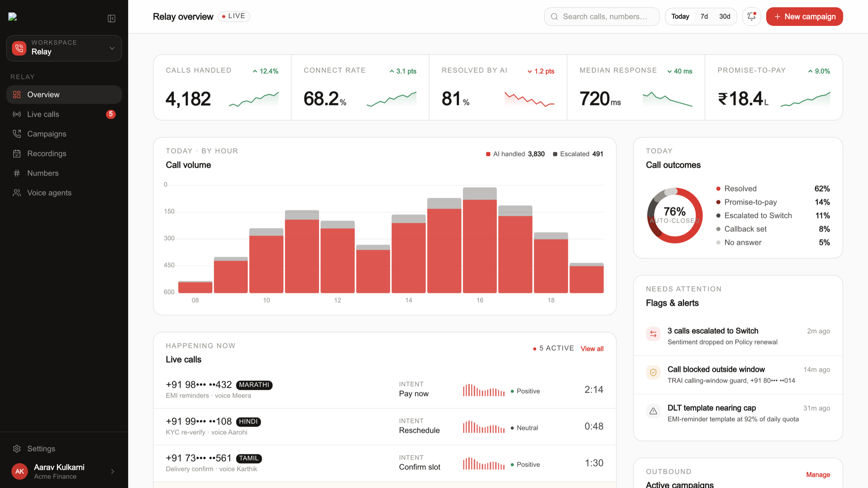Click the Numbers hash icon
868x488 pixels.
click(x=17, y=173)
